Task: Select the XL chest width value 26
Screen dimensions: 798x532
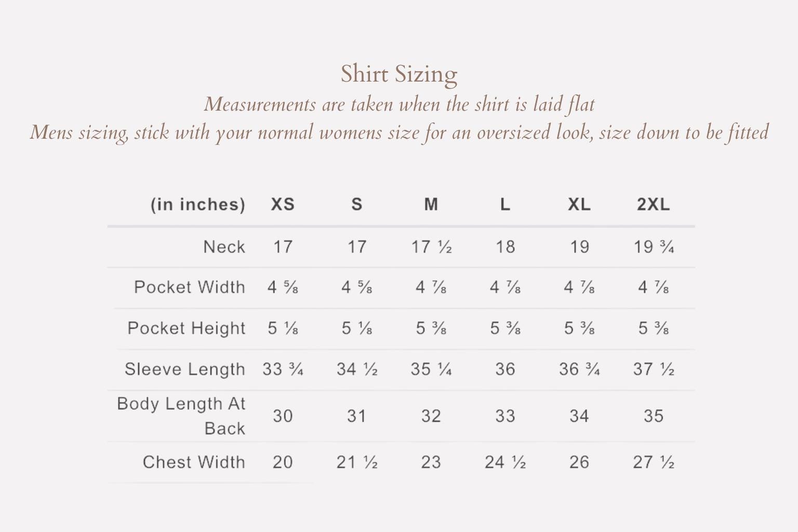Action: coord(579,462)
